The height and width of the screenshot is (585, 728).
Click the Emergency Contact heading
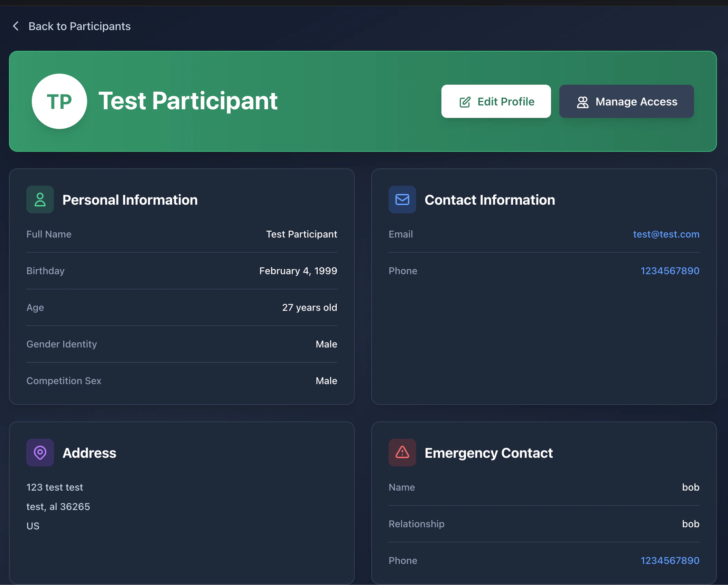(x=489, y=453)
